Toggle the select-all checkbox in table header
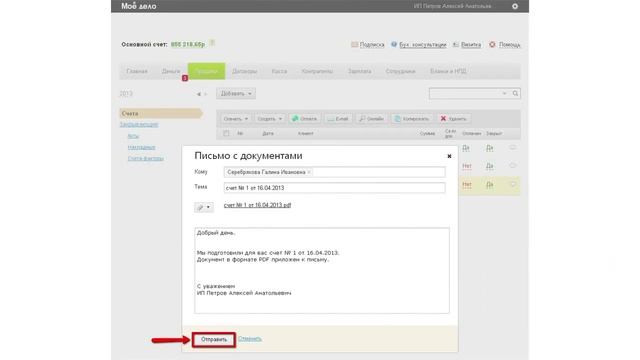 click(226, 133)
